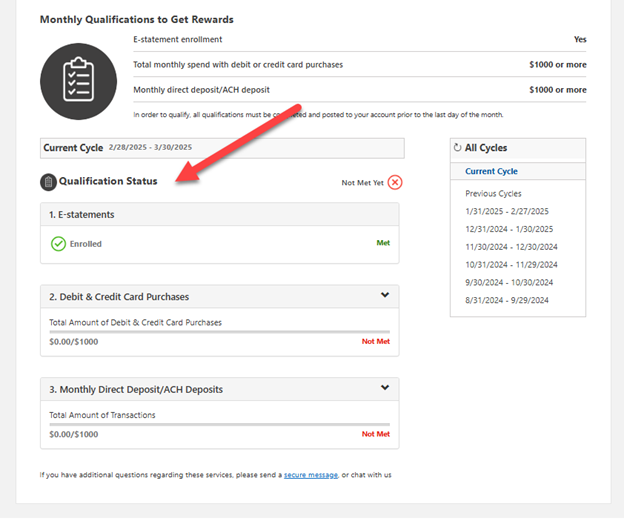Click the debit and credit purchases progress bar
This screenshot has width=624, height=521.
tap(219, 331)
